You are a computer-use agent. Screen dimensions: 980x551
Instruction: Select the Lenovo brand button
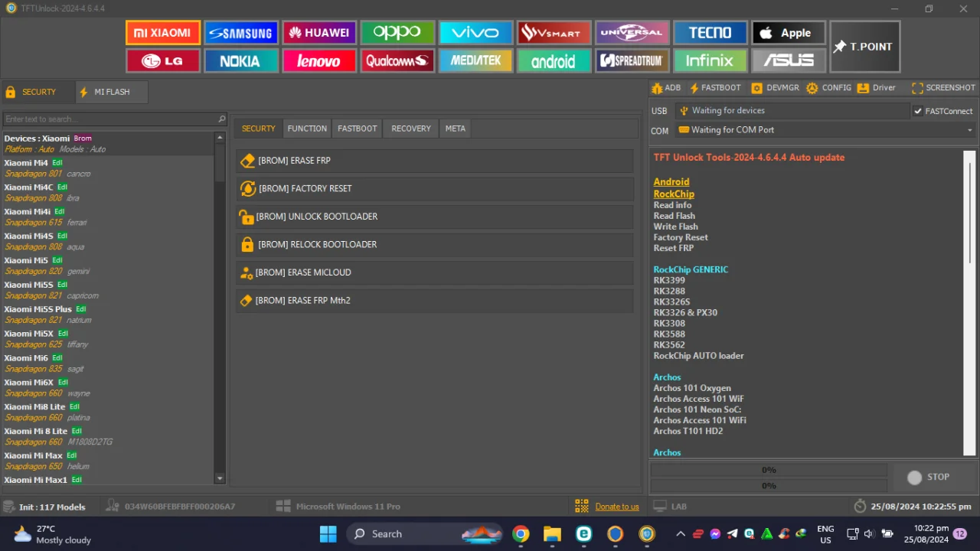[319, 60]
